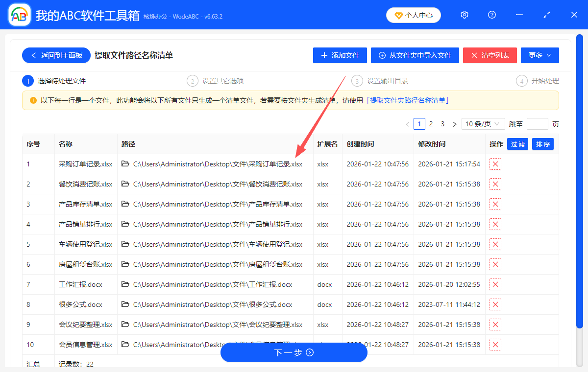Remove 很多公式.docx using the X icon
This screenshot has width=588, height=372.
coord(495,304)
